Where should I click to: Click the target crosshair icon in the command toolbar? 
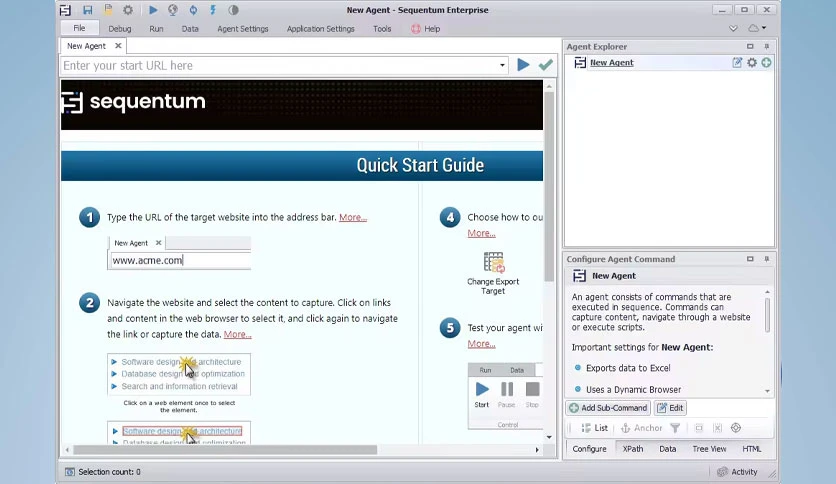pyautogui.click(x=736, y=428)
